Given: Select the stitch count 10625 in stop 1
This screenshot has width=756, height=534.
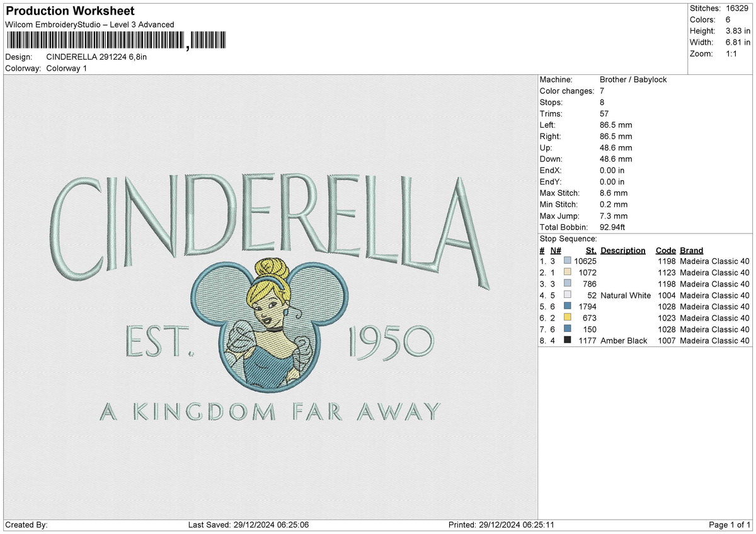Looking at the screenshot, I should 585,261.
